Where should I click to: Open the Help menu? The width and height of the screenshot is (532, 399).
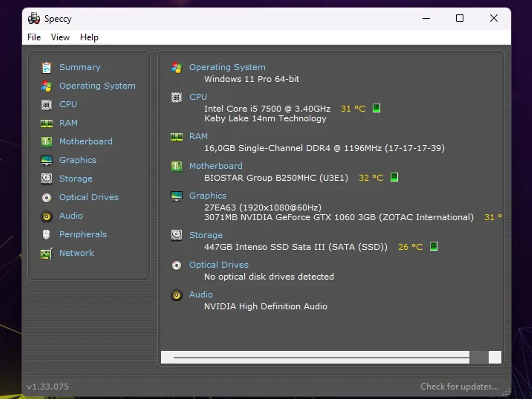tap(89, 37)
